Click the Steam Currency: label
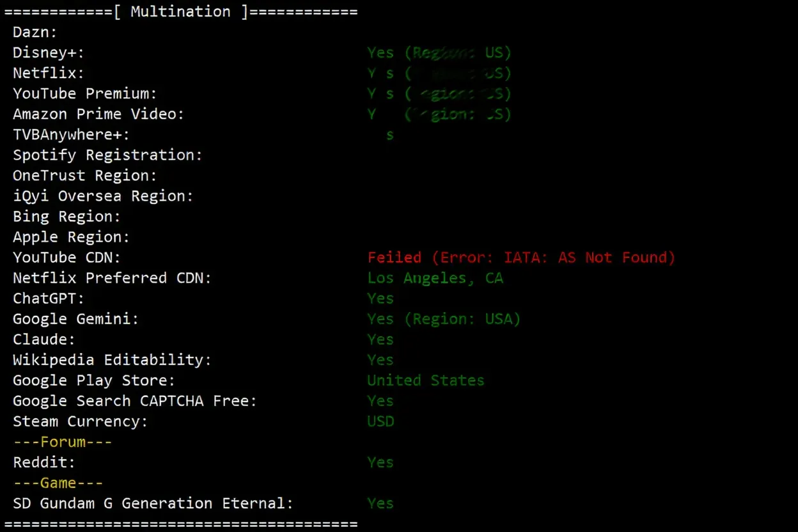This screenshot has width=798, height=532. [x=81, y=421]
